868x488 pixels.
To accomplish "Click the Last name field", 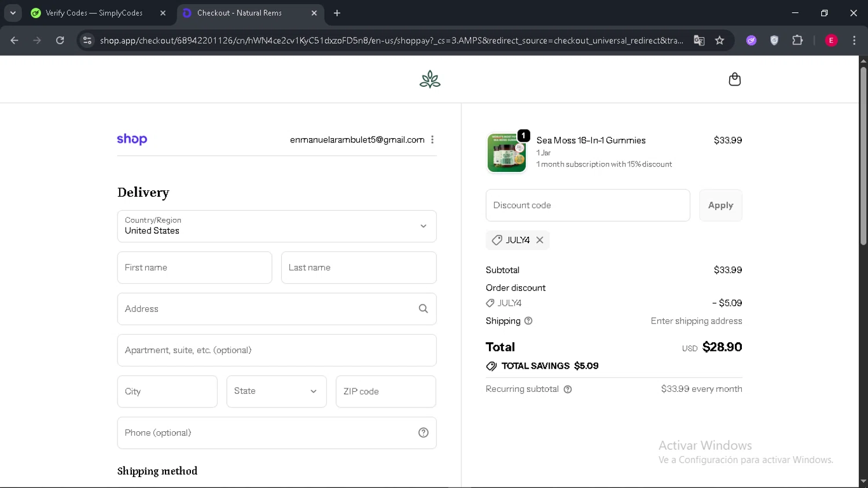I will (x=359, y=267).
